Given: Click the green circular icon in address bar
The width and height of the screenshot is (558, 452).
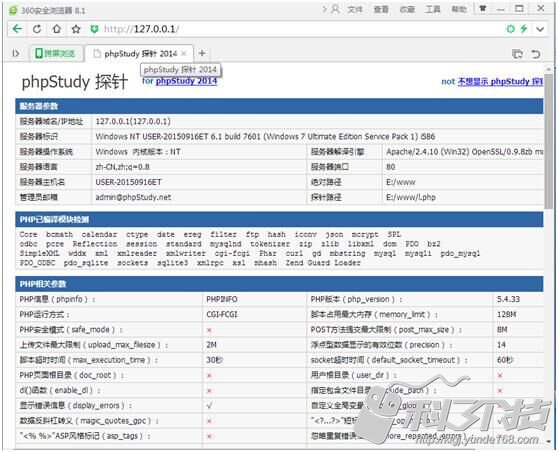Looking at the screenshot, I should coord(510,29).
